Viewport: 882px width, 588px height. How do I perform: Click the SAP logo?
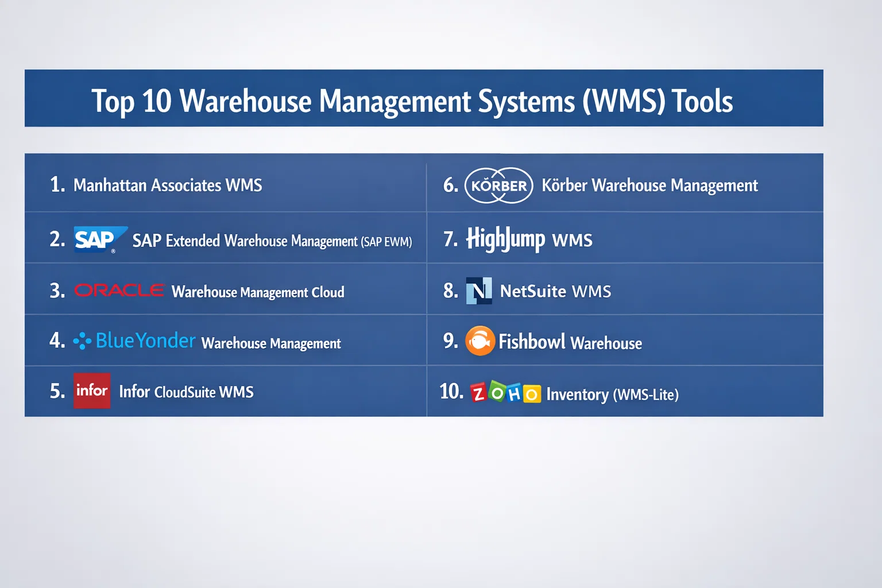tap(99, 239)
